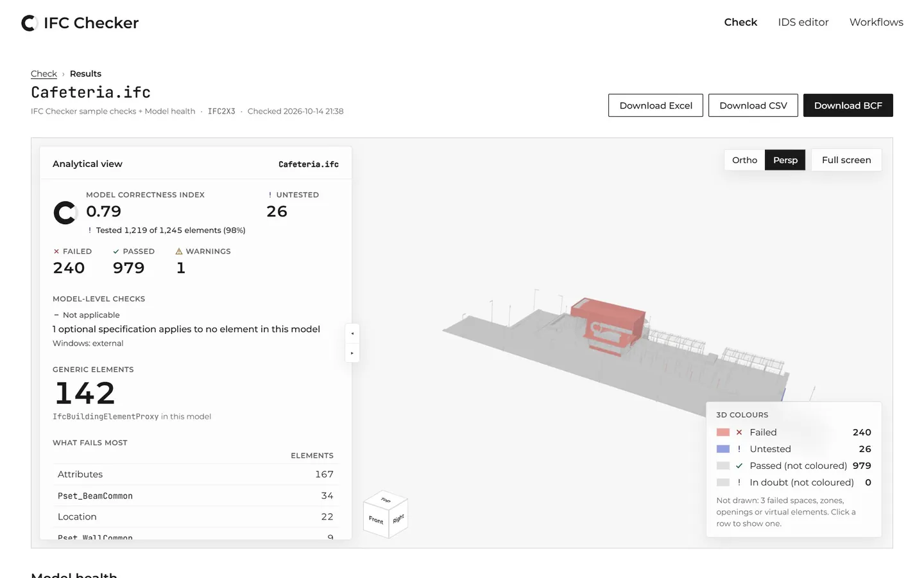Viewport: 924px width, 578px height.
Task: Click the Cafeteria.ifc label in panel header
Action: point(309,164)
